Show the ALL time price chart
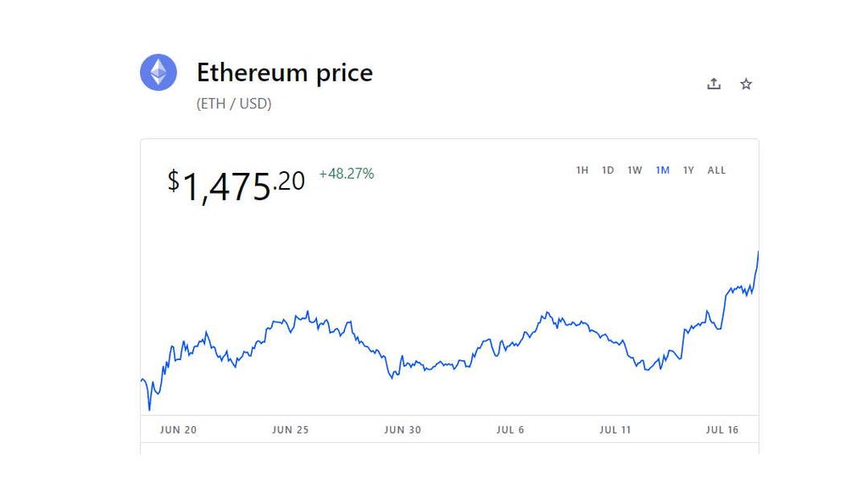 (x=716, y=170)
